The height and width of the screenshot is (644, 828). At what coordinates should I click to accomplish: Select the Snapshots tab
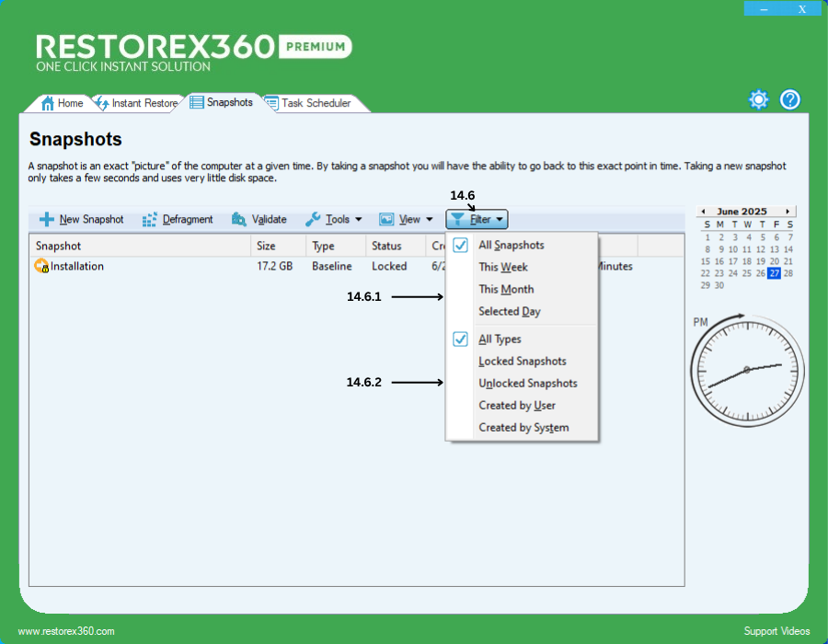222,102
